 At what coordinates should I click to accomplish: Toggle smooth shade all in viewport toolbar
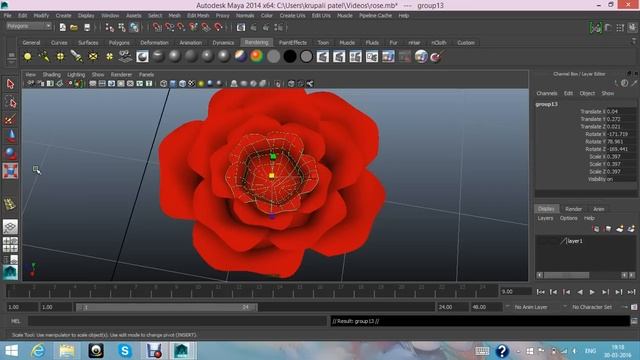173,84
